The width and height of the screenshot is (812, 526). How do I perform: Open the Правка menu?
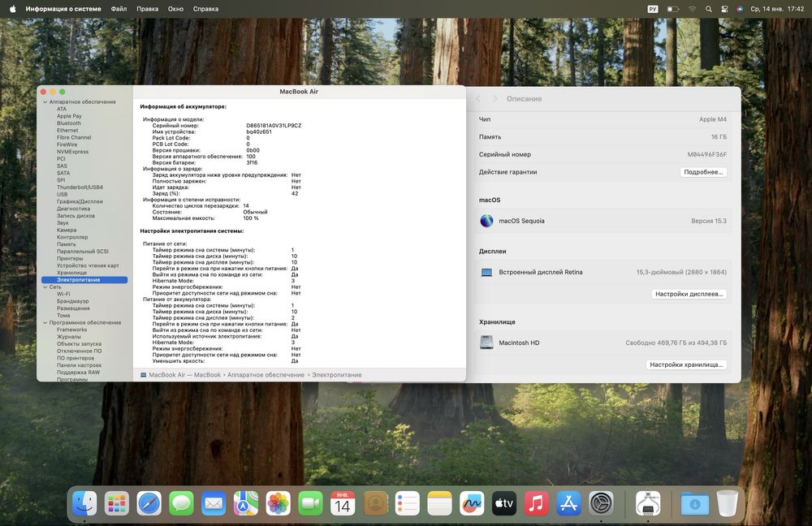point(148,9)
